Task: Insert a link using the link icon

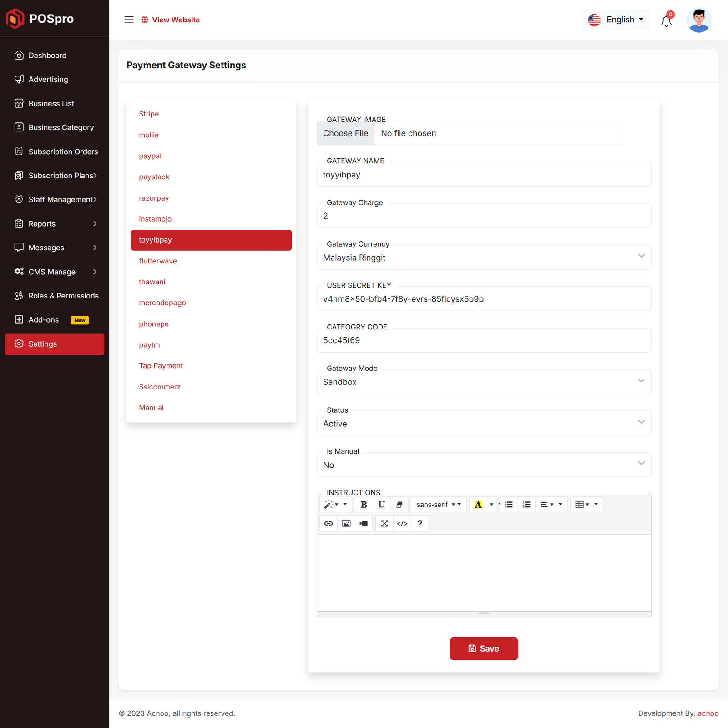Action: pyautogui.click(x=329, y=523)
